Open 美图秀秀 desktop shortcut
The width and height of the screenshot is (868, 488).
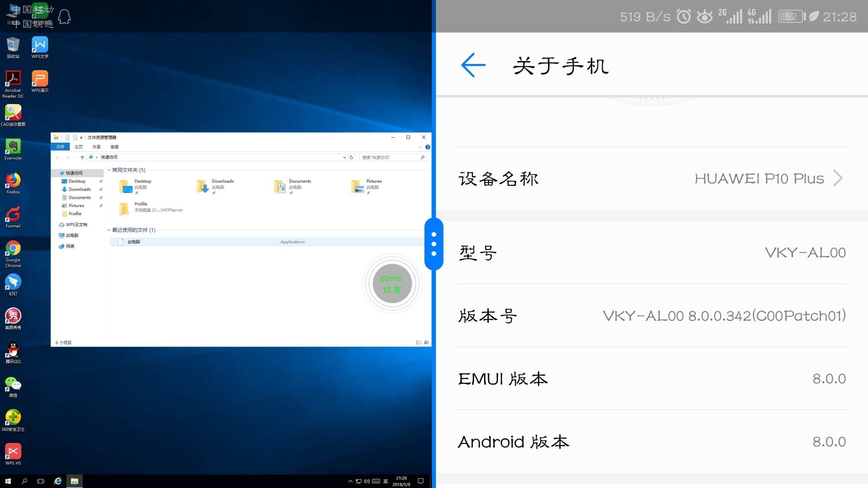pyautogui.click(x=13, y=319)
